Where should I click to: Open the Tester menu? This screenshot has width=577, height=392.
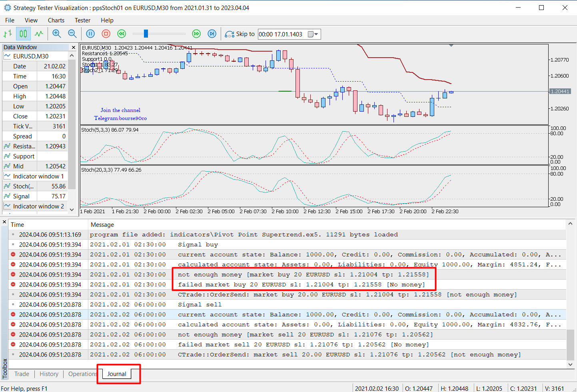tap(82, 20)
